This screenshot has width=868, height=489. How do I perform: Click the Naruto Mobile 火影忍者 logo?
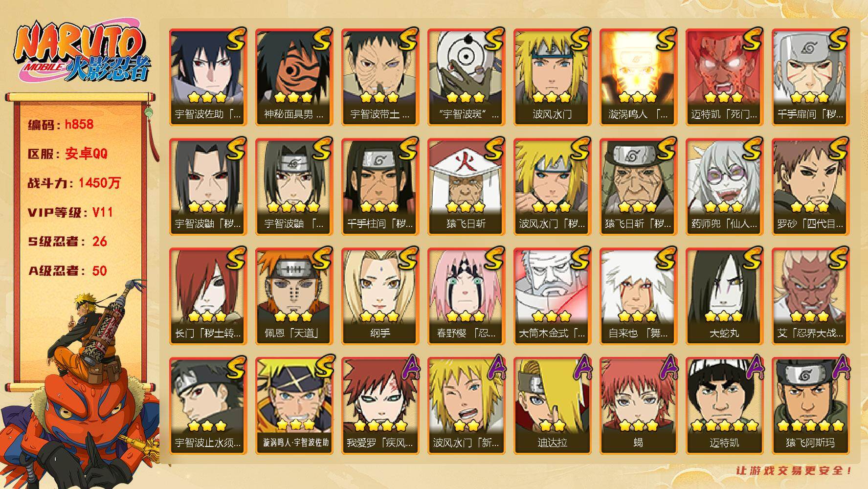pos(82,53)
